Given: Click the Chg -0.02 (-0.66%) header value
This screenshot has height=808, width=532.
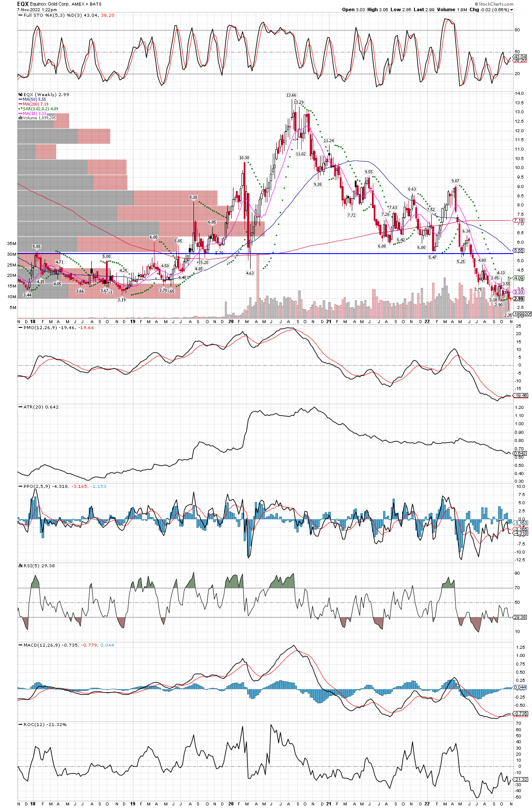Looking at the screenshot, I should tap(489, 9).
